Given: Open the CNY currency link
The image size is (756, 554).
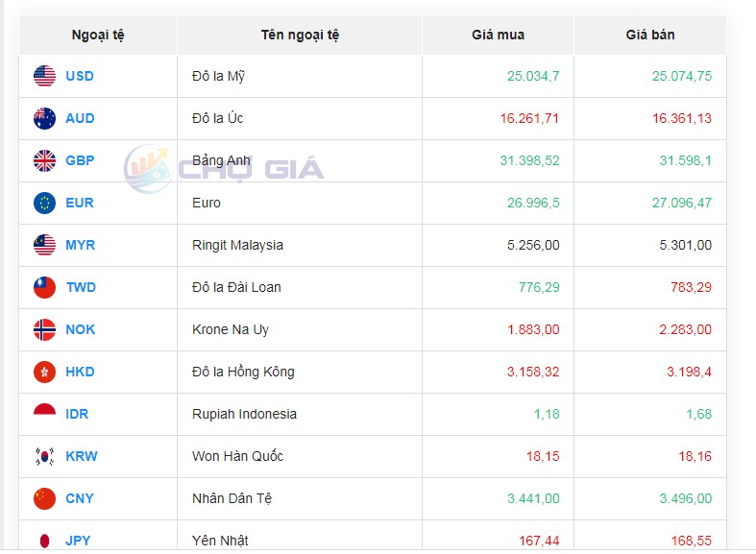Looking at the screenshot, I should pos(80,498).
